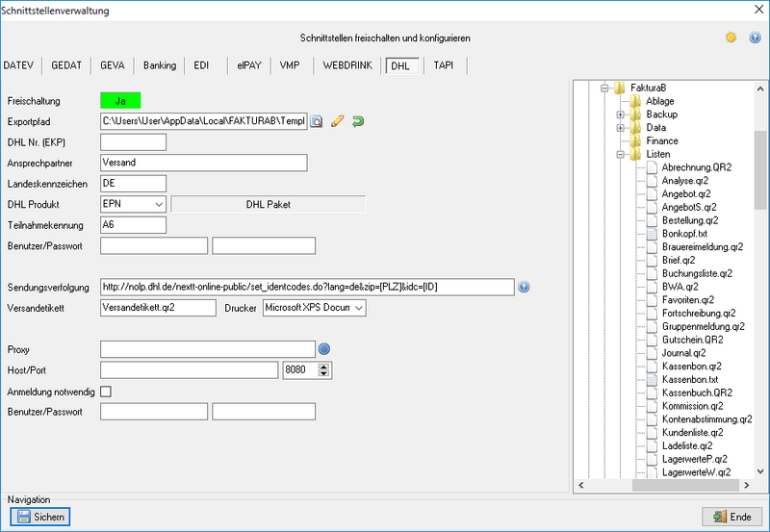Click the Proxy input field
This screenshot has height=532, width=770.
[208, 349]
